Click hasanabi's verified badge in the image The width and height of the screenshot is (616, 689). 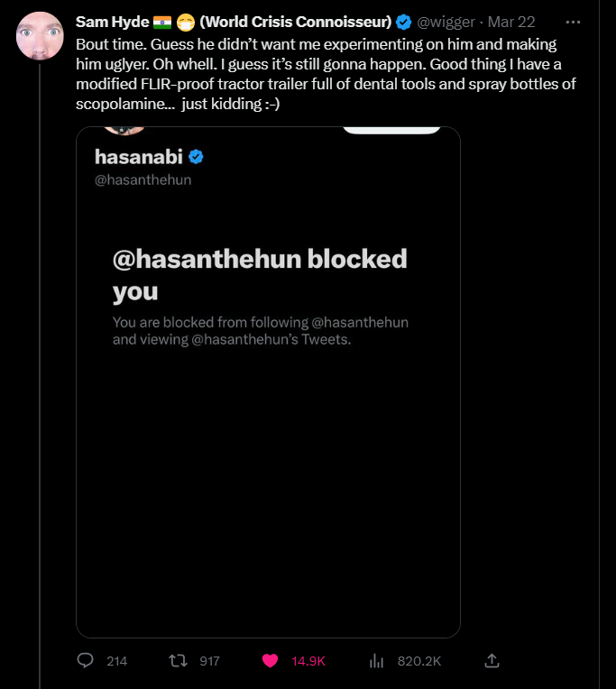pyautogui.click(x=196, y=156)
